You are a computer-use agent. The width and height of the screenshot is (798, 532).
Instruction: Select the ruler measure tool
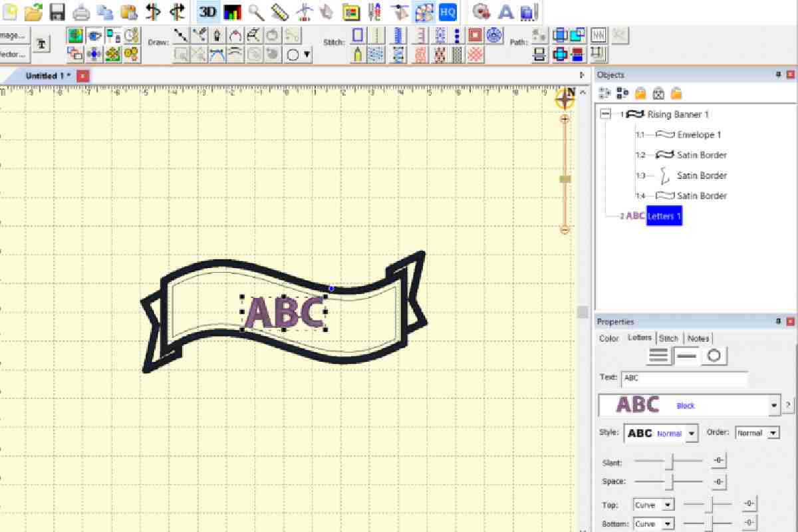pyautogui.click(x=280, y=11)
